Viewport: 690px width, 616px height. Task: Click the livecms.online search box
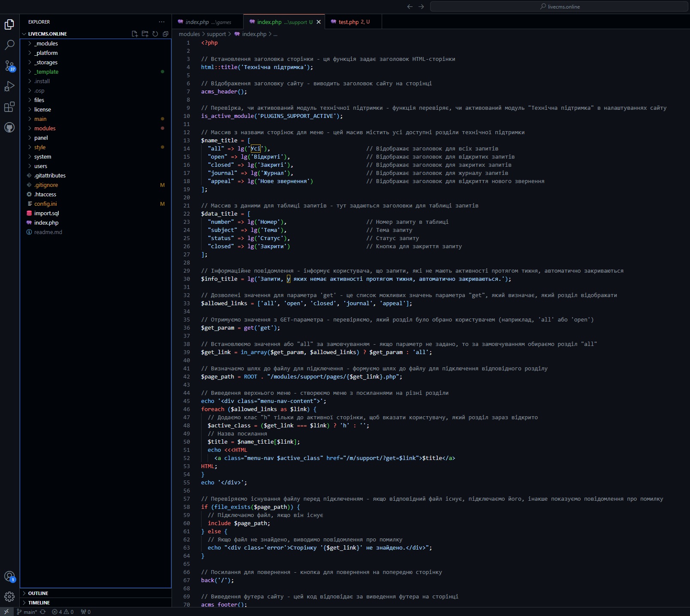click(559, 6)
